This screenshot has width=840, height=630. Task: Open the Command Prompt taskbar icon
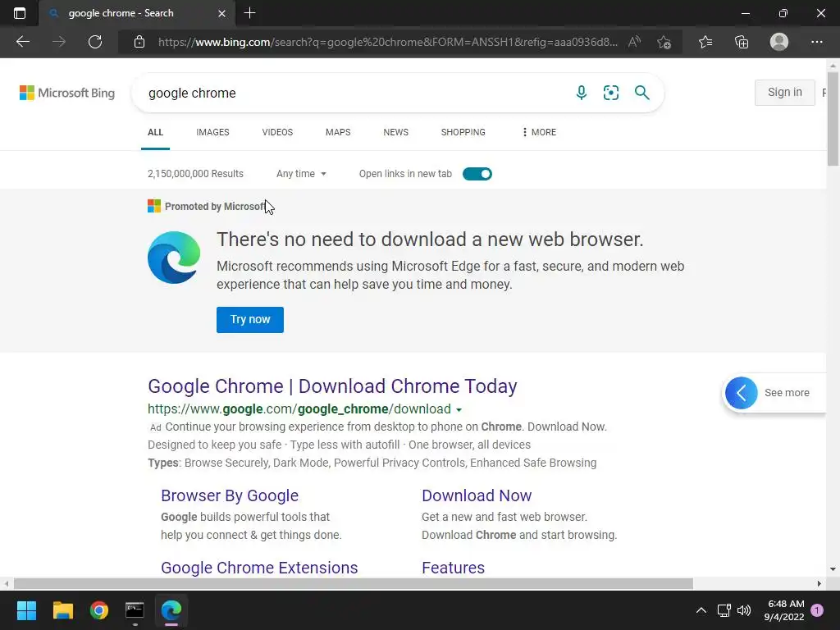[x=135, y=610]
